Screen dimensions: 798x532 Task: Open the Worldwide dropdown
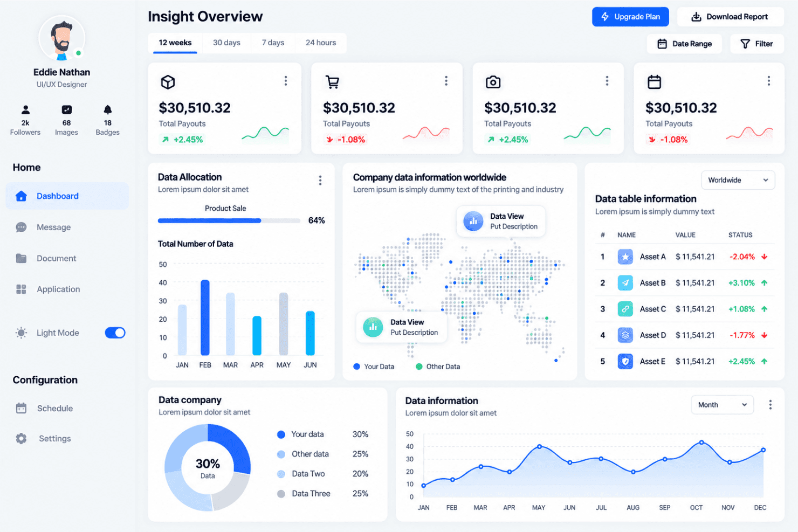click(x=738, y=180)
